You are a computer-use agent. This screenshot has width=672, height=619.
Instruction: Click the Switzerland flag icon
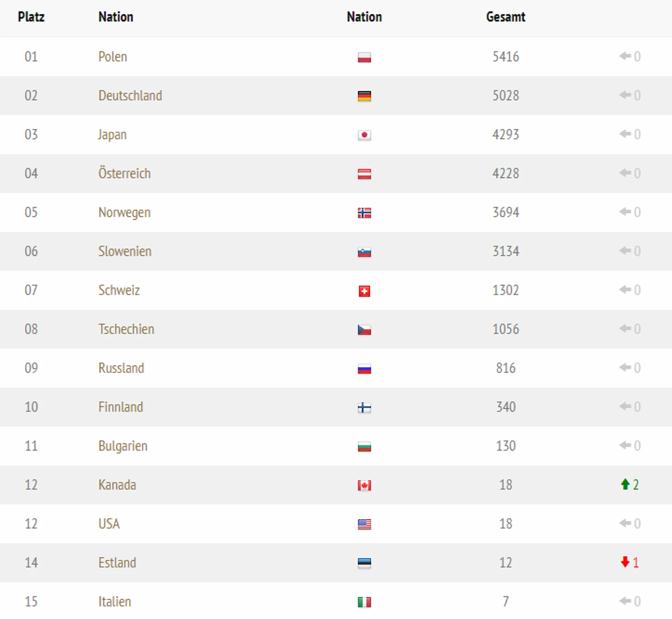pos(364,291)
